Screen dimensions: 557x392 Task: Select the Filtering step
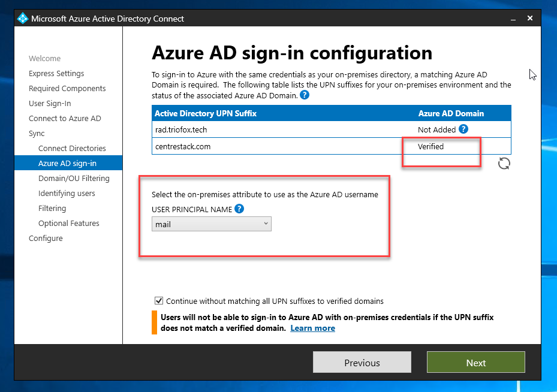pyautogui.click(x=52, y=208)
